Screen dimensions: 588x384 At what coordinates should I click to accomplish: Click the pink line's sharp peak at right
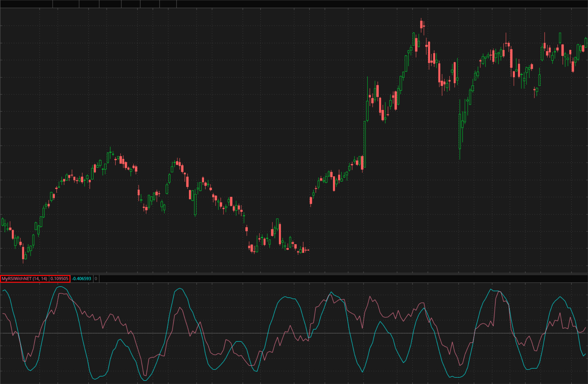click(499, 291)
